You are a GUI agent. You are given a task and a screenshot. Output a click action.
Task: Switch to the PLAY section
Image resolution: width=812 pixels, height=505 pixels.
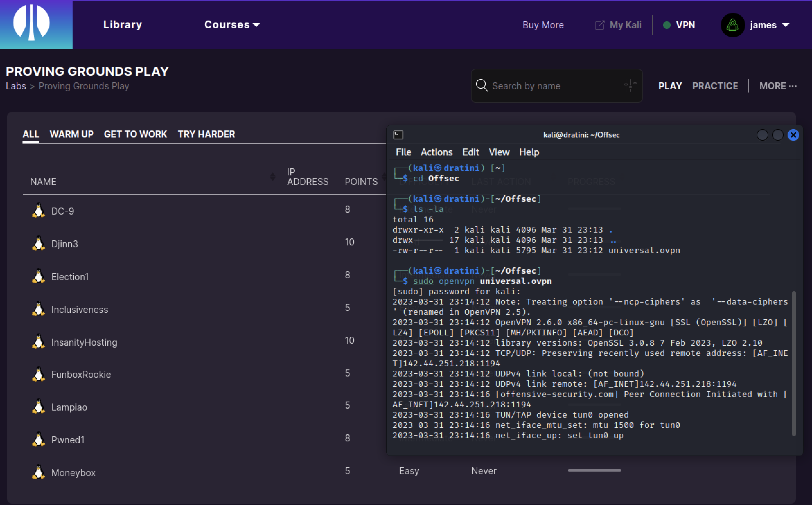(670, 86)
